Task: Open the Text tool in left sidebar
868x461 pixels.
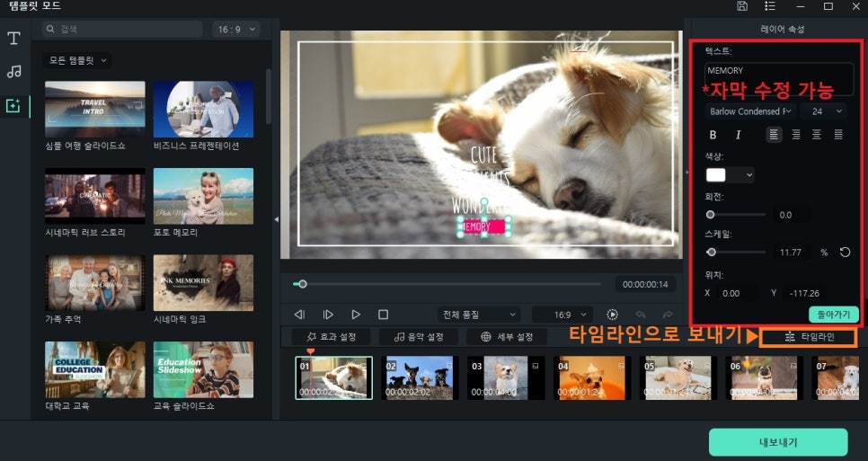Action: (x=13, y=38)
